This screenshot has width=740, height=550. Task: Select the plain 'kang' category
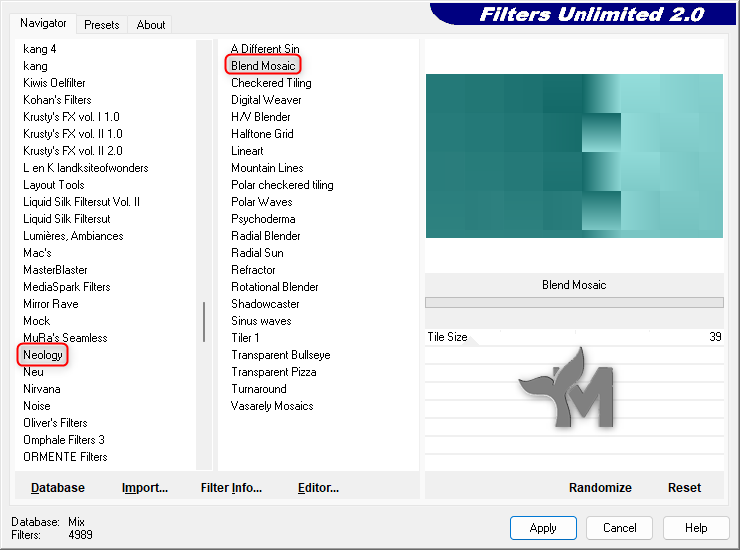35,66
